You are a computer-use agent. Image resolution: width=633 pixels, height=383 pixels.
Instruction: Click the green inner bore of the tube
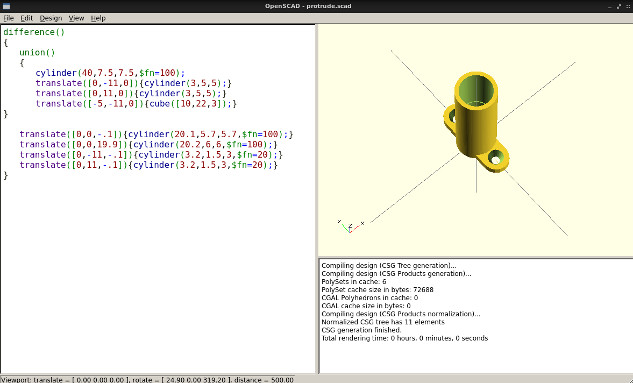point(476,92)
